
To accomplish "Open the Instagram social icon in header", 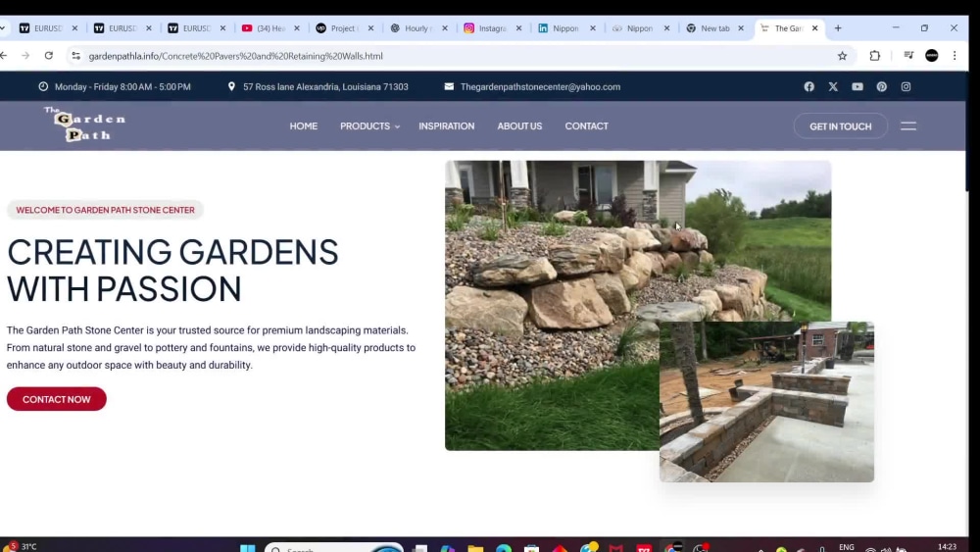I will (x=906, y=87).
